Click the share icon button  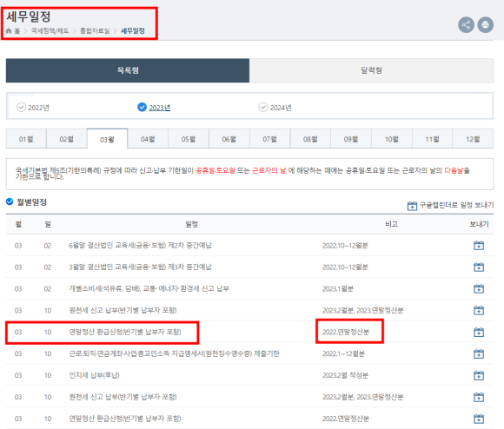(466, 24)
